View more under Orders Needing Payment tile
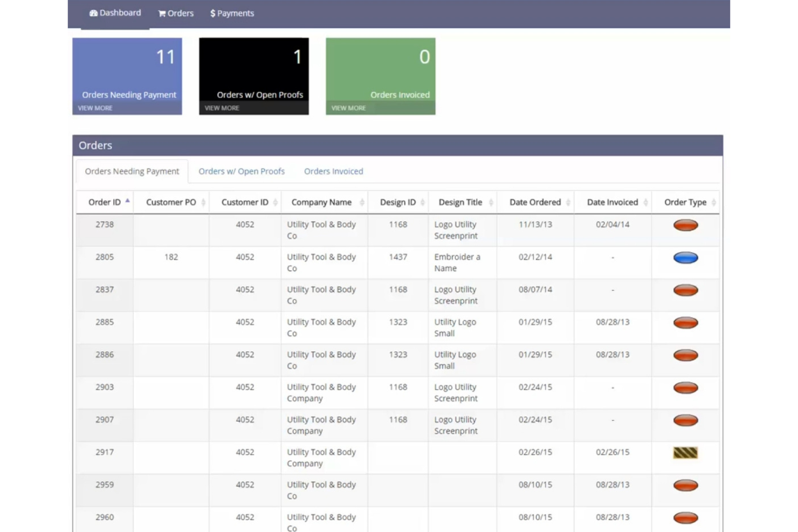 [95, 108]
